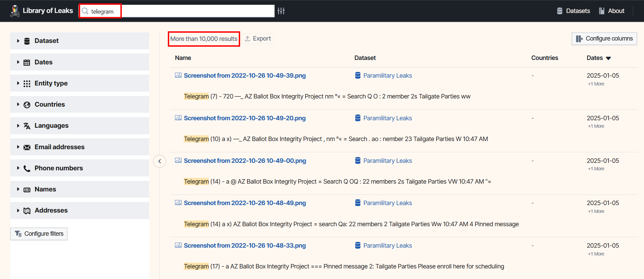
Task: Click the Dates filter calendar icon
Action: 27,62
